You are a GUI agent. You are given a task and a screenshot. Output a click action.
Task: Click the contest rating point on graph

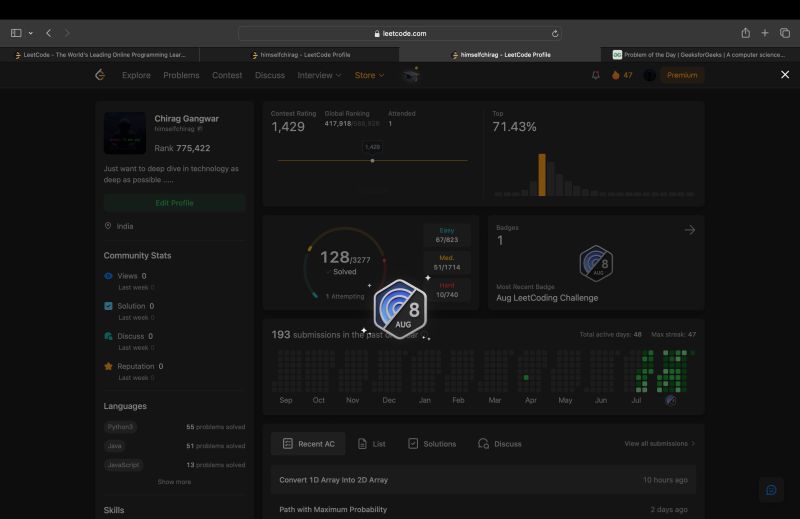(x=372, y=161)
